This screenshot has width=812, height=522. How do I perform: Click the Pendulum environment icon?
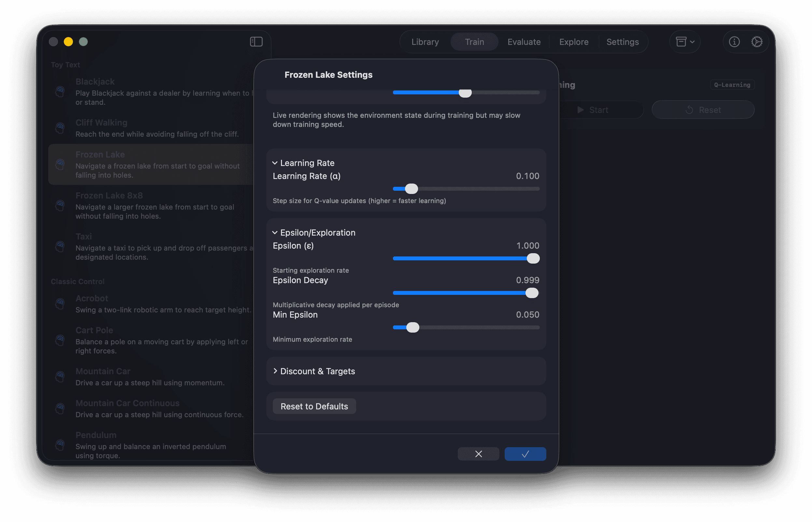(60, 445)
